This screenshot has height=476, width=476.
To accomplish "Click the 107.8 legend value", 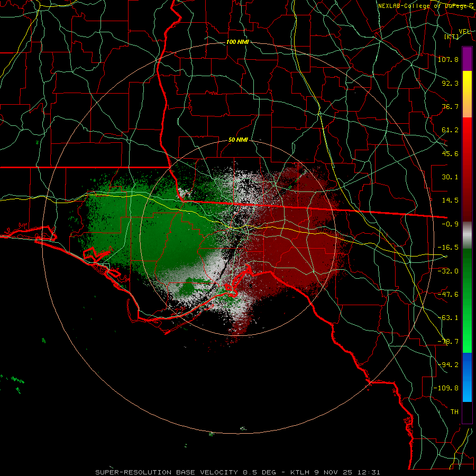I will coord(448,59).
